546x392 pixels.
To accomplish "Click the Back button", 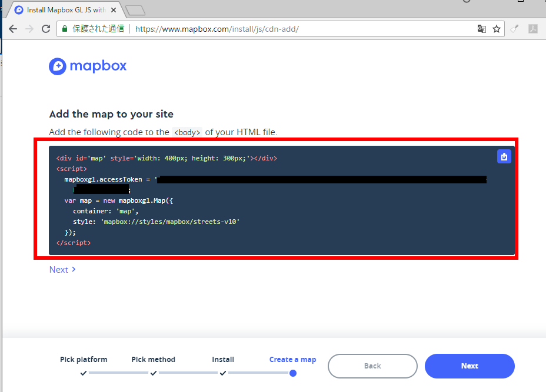I will click(x=372, y=366).
